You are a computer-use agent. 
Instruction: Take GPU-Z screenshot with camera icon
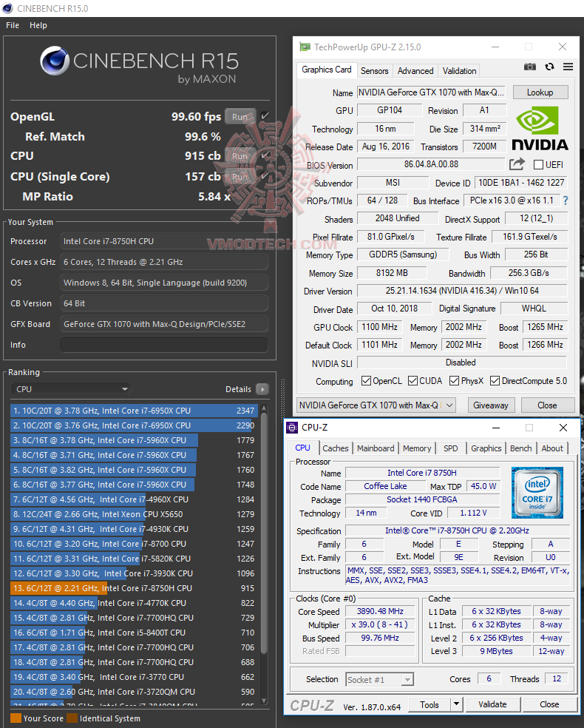tap(530, 67)
